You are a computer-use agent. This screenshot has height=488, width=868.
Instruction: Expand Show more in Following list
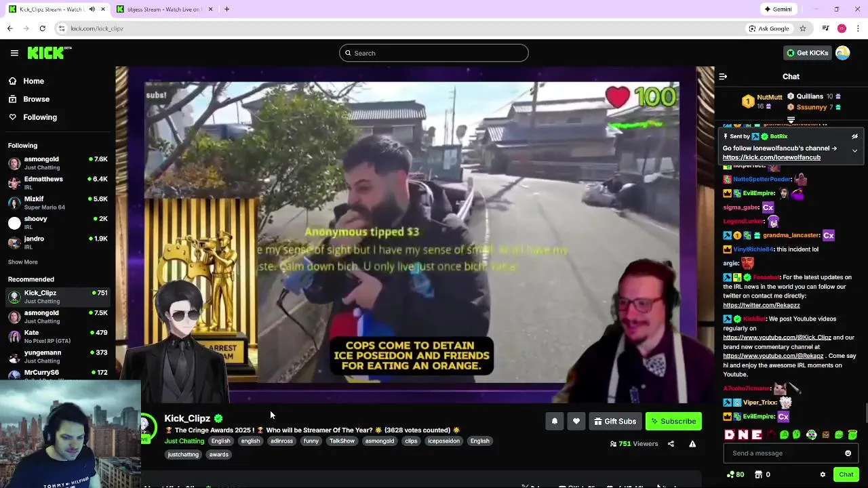(x=22, y=262)
